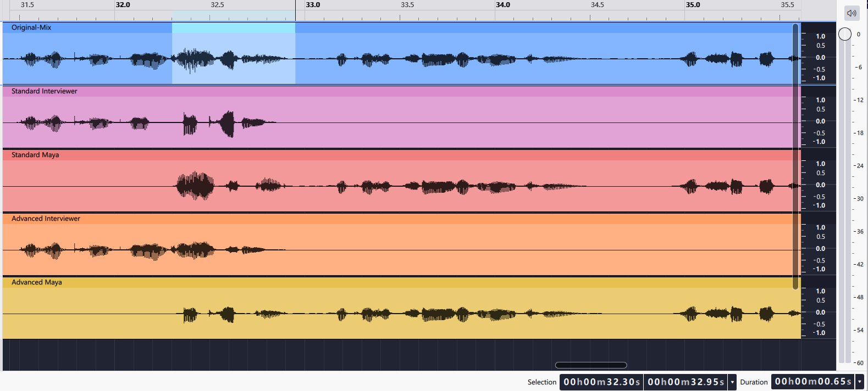
Task: Click the -12 dB mark on the level meter
Action: (x=859, y=100)
